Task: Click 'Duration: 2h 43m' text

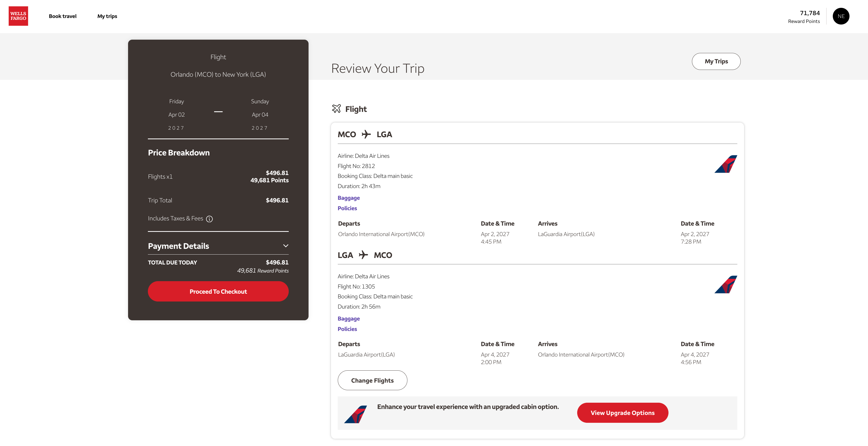Action: tap(359, 186)
